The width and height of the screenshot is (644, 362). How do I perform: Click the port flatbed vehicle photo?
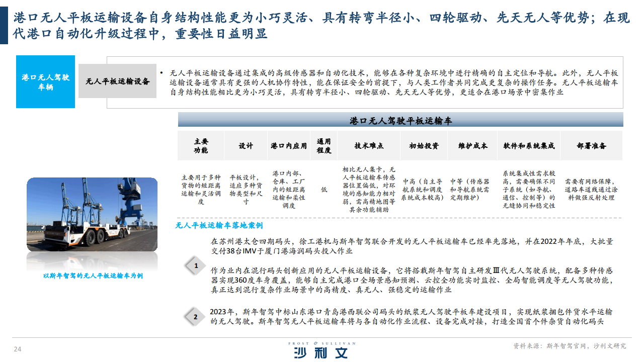coord(92,215)
